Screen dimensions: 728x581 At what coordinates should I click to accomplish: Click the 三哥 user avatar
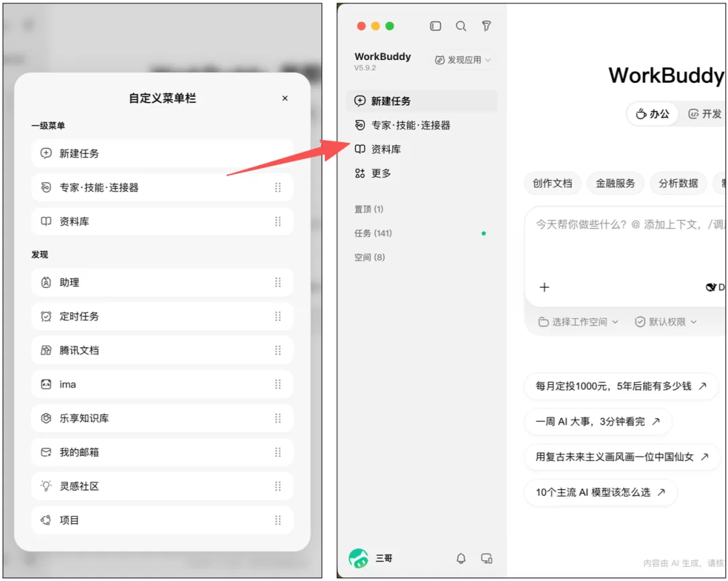point(359,558)
